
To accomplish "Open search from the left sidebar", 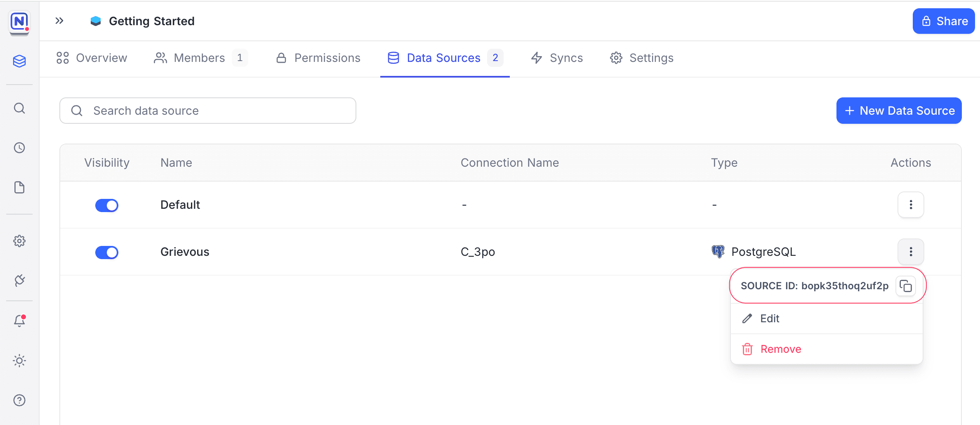I will click(19, 108).
